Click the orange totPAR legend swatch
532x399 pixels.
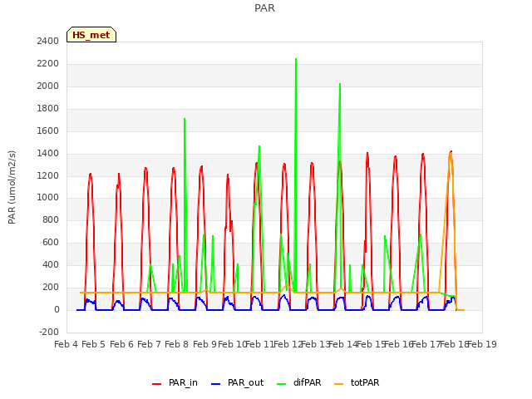click(338, 384)
